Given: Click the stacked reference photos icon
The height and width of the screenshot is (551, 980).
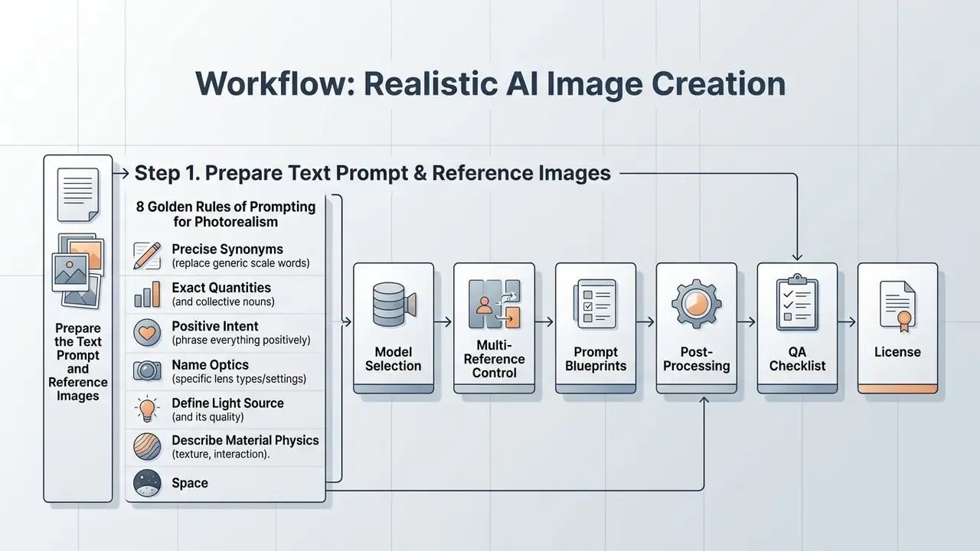Looking at the screenshot, I should 77,272.
